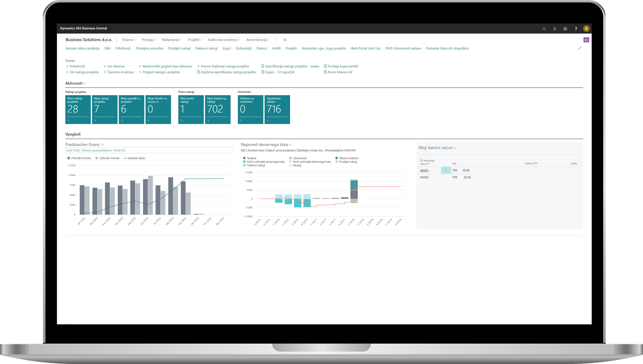Open row options for BA001
Image resolution: width=643 pixels, height=364 pixels.
click(446, 170)
